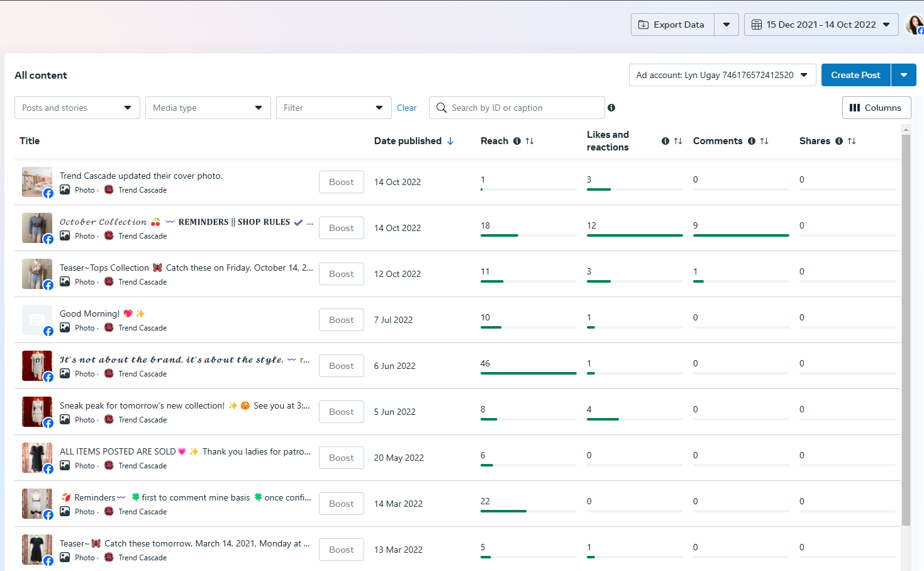Click the Reach column info icon

pos(517,141)
